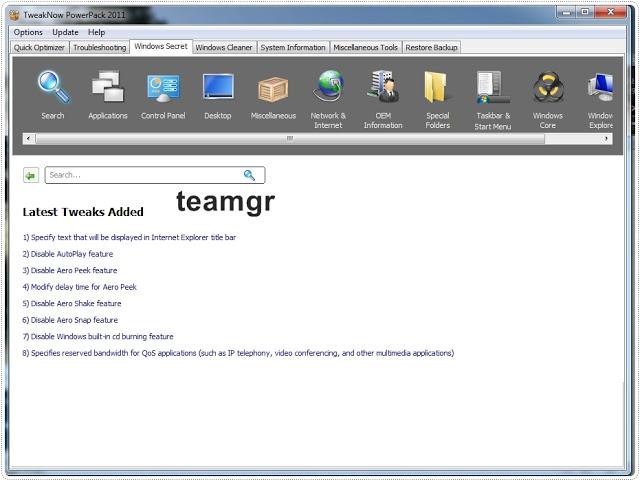This screenshot has width=640, height=481.
Task: Open Internet Explorer title bar text tweak
Action: [x=129, y=237]
